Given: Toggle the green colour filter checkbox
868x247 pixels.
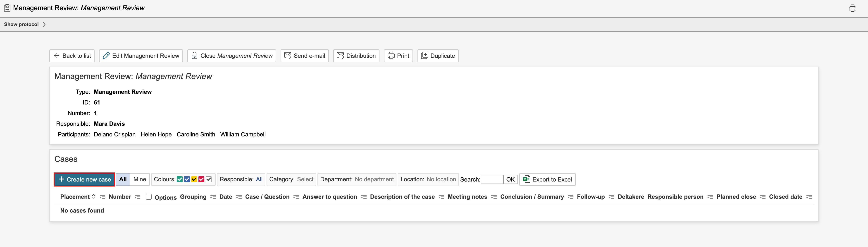Looking at the screenshot, I should click(180, 179).
